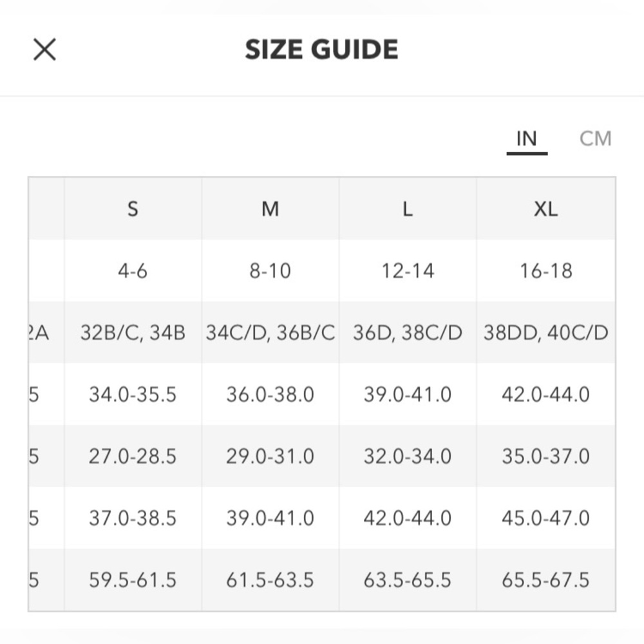Switch units to CM tab
The height and width of the screenshot is (644, 644).
tap(595, 138)
